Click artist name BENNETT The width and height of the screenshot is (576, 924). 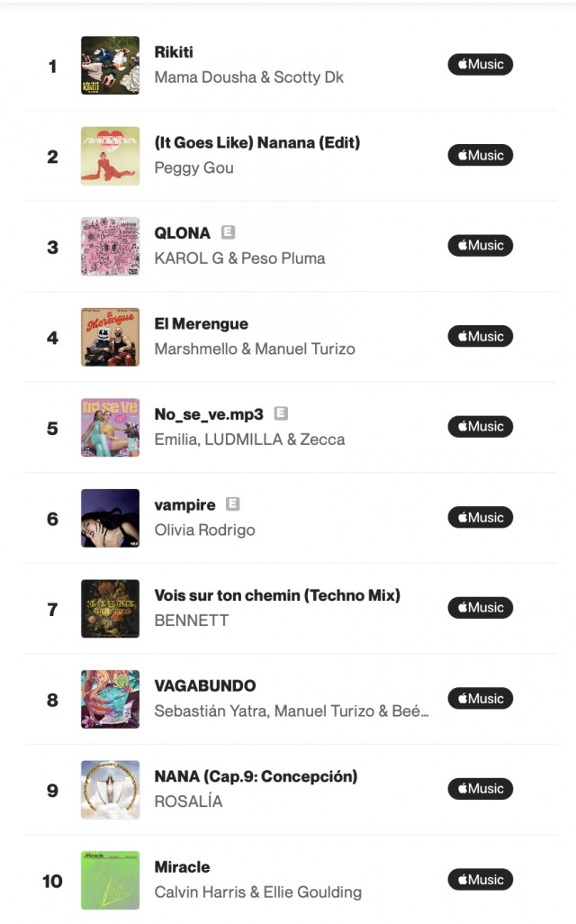coord(191,621)
